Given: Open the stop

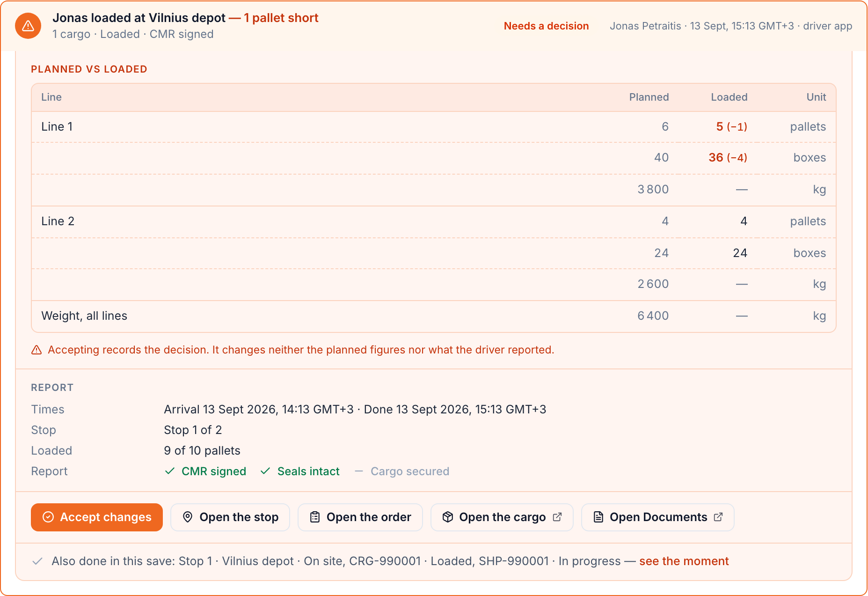Looking at the screenshot, I should (230, 517).
